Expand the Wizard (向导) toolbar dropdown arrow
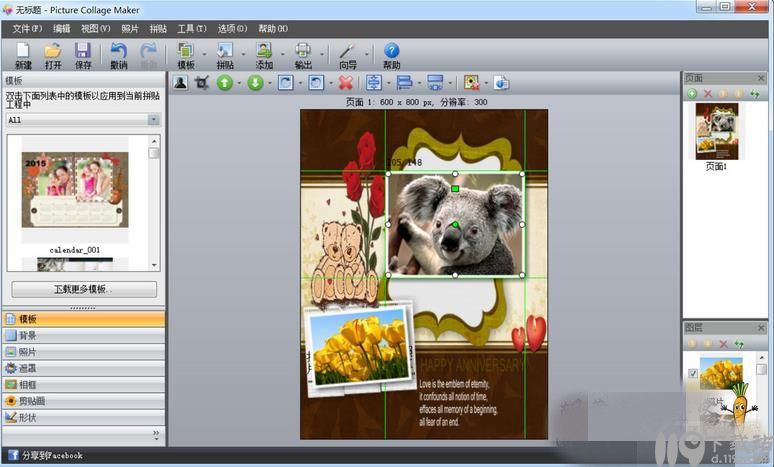 (366, 54)
